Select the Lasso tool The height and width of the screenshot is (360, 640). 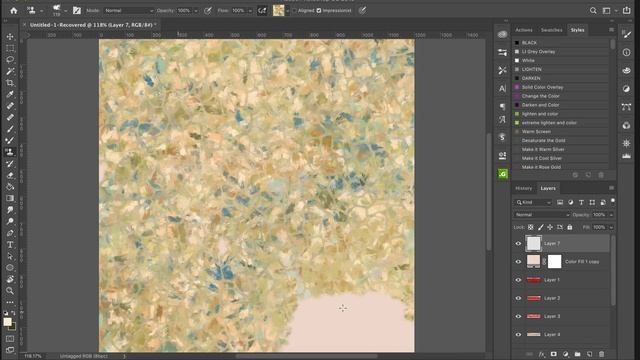point(10,60)
